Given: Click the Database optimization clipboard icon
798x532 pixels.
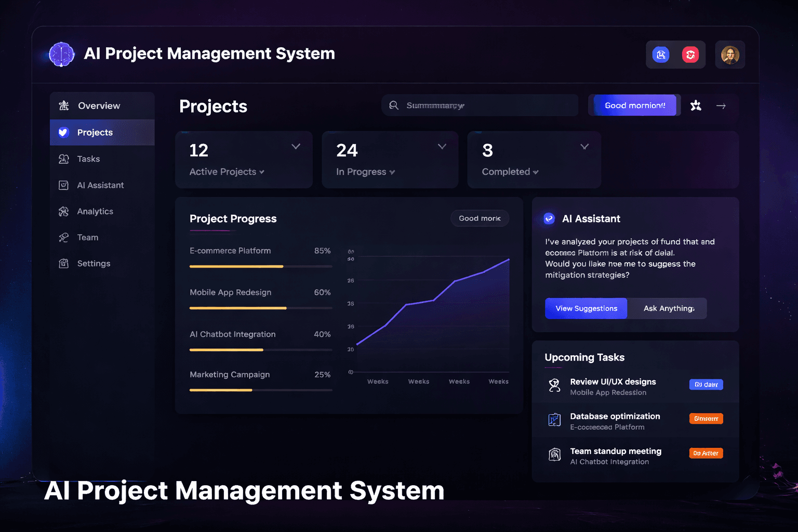Looking at the screenshot, I should (x=555, y=420).
